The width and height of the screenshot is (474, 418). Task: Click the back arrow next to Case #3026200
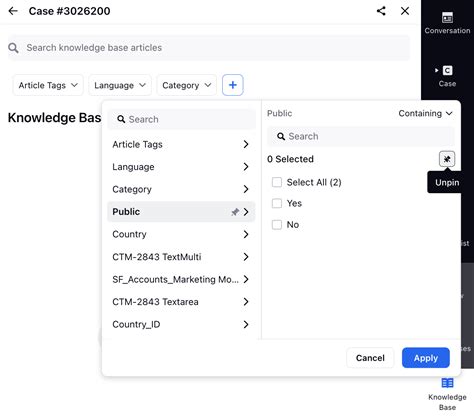13,11
